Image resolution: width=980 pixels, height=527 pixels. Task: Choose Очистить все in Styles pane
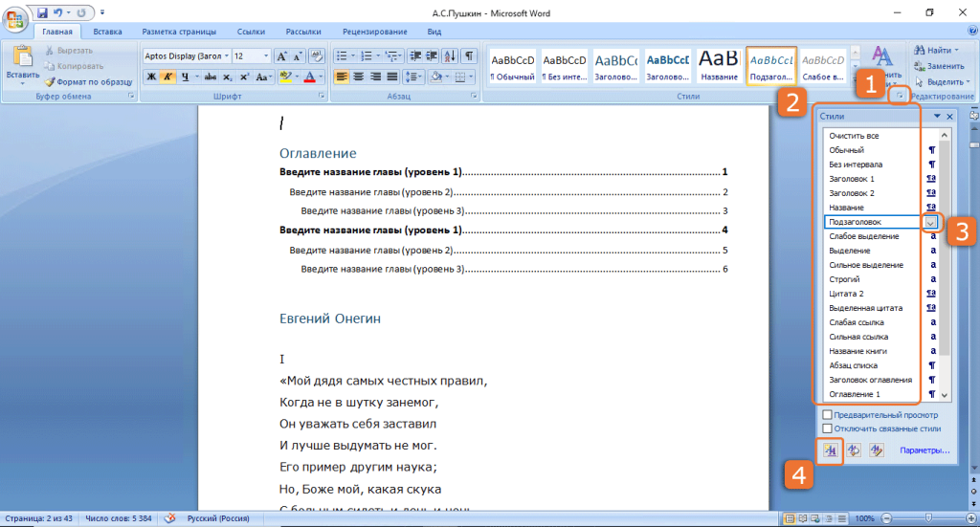[880, 136]
